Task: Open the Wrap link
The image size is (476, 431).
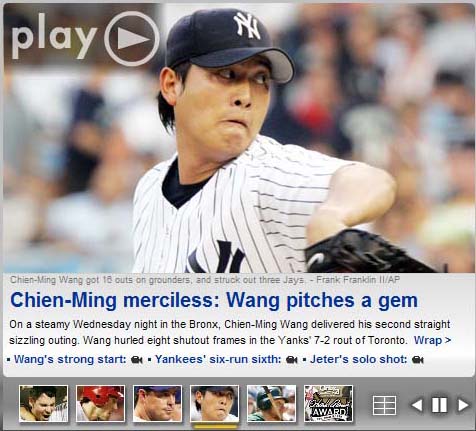Action: (x=432, y=340)
